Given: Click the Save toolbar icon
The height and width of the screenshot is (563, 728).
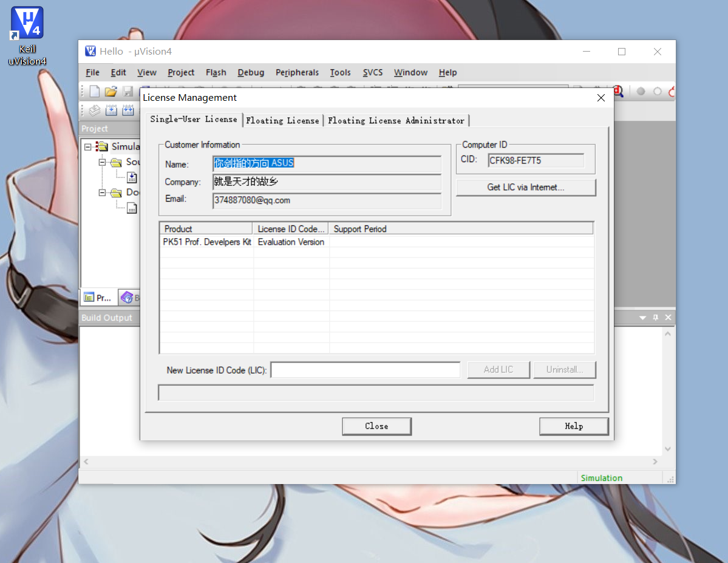Looking at the screenshot, I should click(x=128, y=91).
